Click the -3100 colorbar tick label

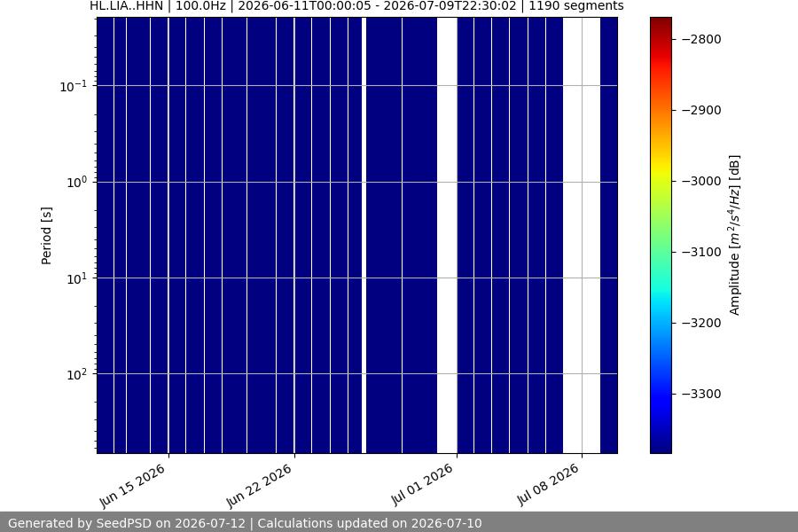pyautogui.click(x=701, y=252)
